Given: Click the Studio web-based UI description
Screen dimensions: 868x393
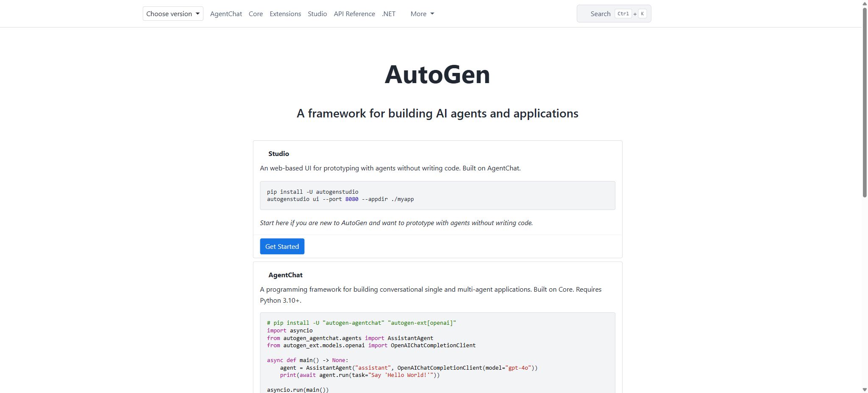Looking at the screenshot, I should click(390, 168).
